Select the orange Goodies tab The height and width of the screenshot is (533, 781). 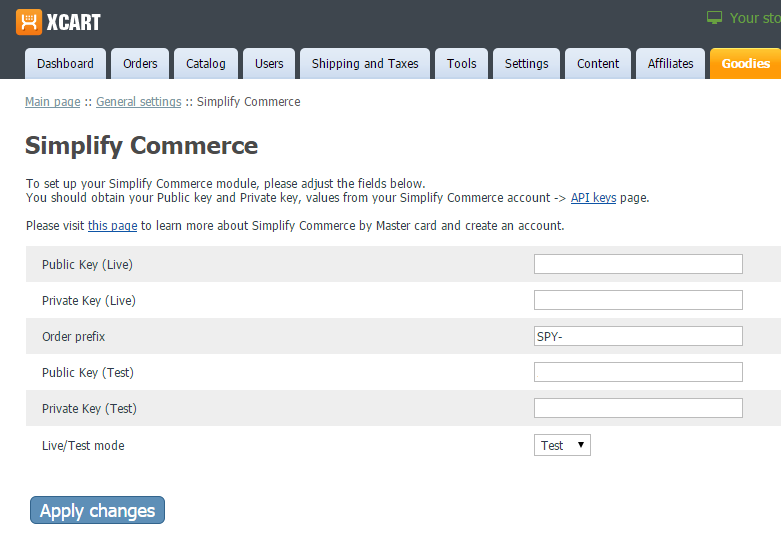pos(745,63)
